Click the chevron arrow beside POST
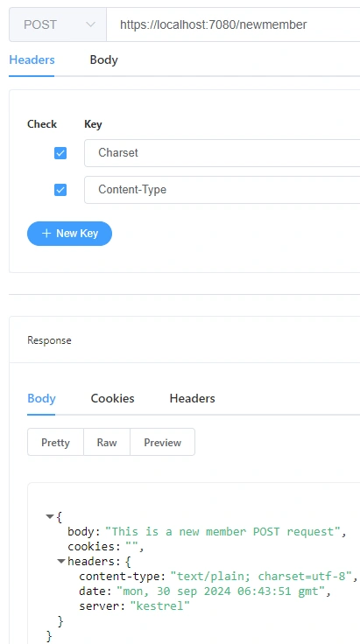Screen dimensions: 360x644 90,24
